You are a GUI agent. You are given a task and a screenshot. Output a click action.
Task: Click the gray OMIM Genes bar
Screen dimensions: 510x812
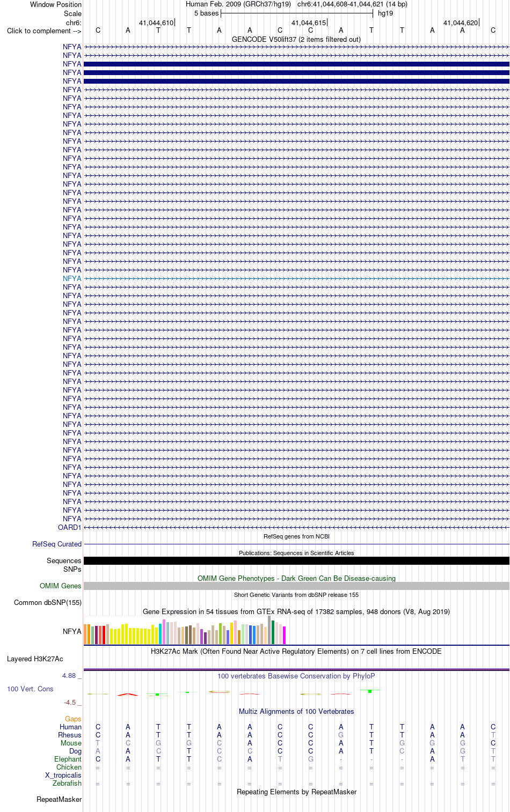point(296,586)
